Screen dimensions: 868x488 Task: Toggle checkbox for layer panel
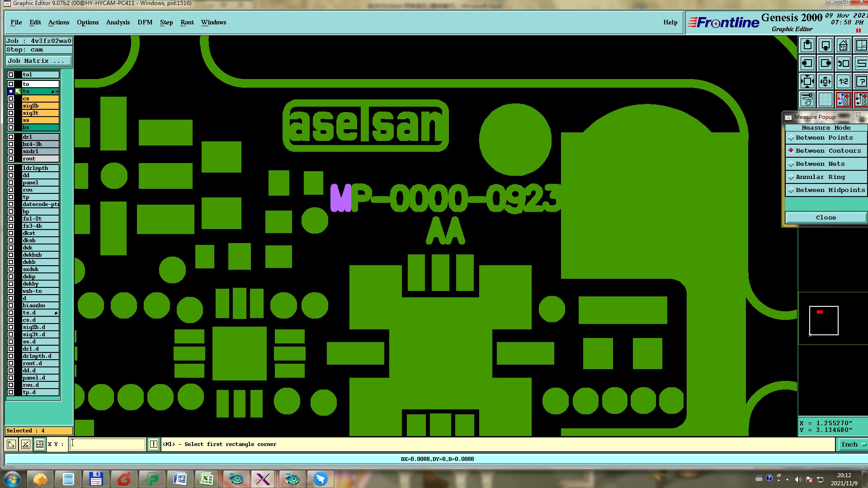pos(11,183)
